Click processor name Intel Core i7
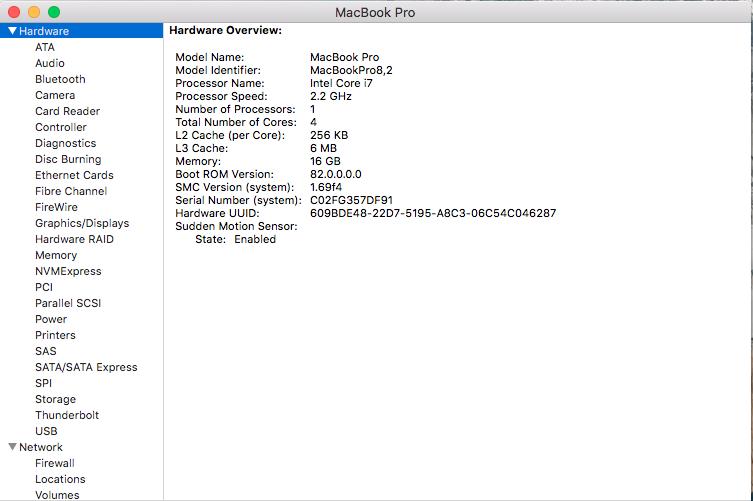The image size is (753, 501). pyautogui.click(x=341, y=83)
